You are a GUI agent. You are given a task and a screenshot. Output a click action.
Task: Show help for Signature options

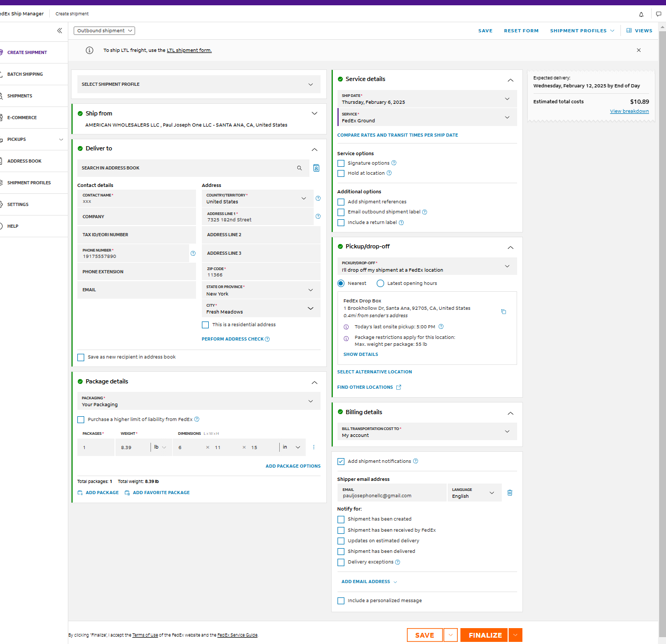click(394, 163)
